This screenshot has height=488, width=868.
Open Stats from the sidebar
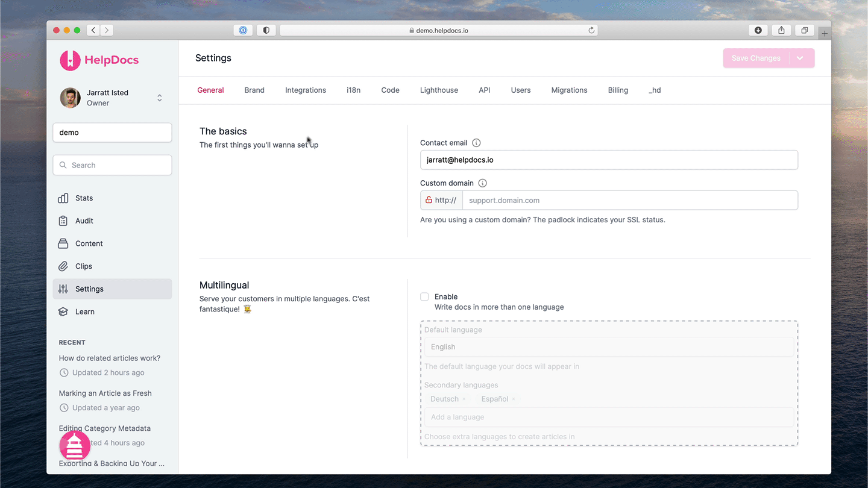(112, 198)
